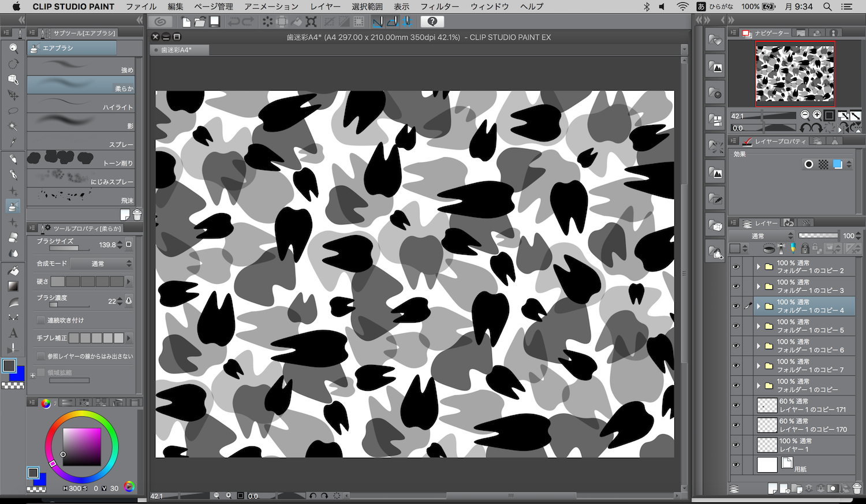This screenshot has width=866, height=504.
Task: Select the 飛沫 sub tool
Action: 81,196
